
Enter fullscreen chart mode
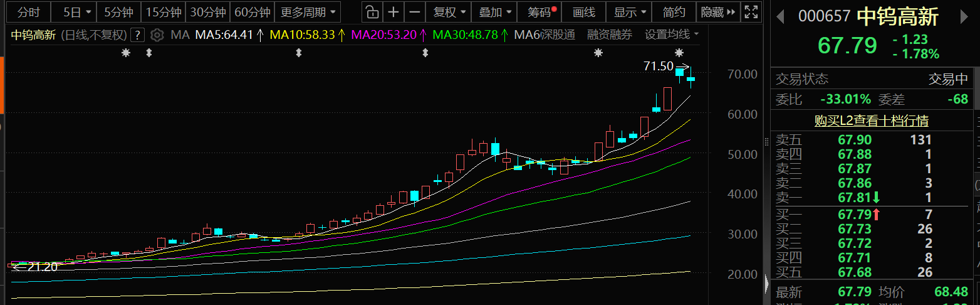[x=750, y=12]
